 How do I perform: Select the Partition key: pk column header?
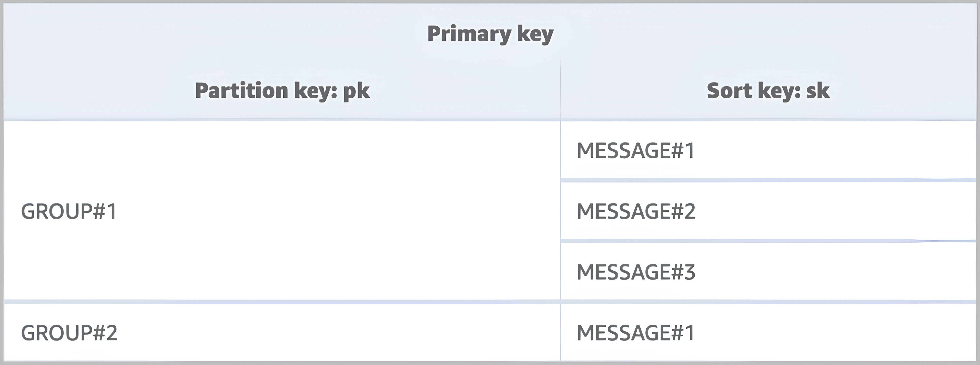tap(282, 90)
